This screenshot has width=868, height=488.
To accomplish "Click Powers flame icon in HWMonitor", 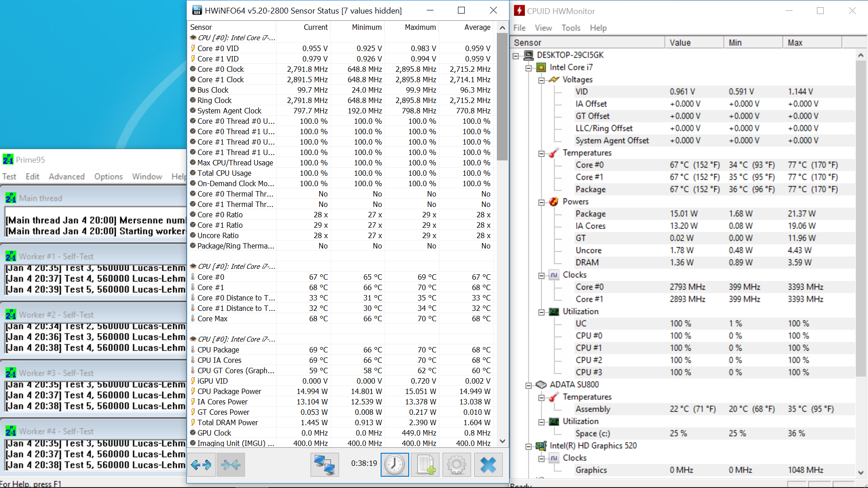I will point(554,202).
